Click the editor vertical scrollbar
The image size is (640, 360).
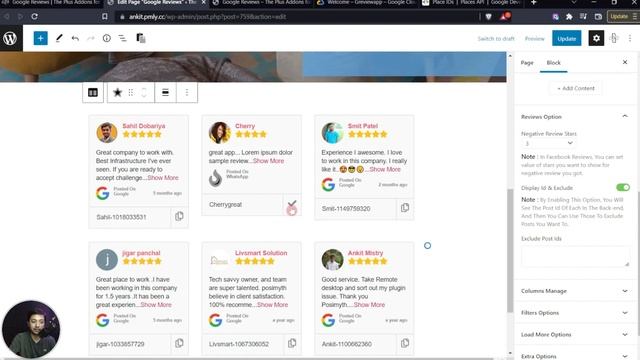point(510,251)
